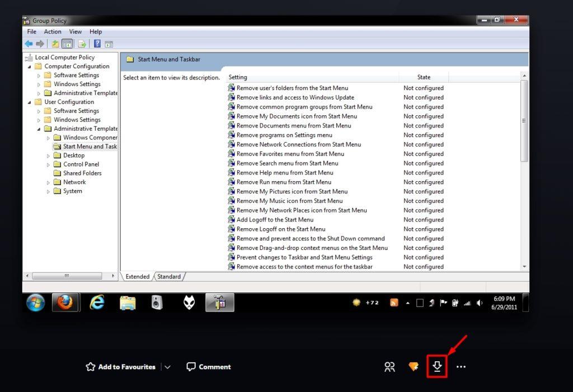Open the Windows Start orb
This screenshot has width=573, height=392.
(36, 303)
